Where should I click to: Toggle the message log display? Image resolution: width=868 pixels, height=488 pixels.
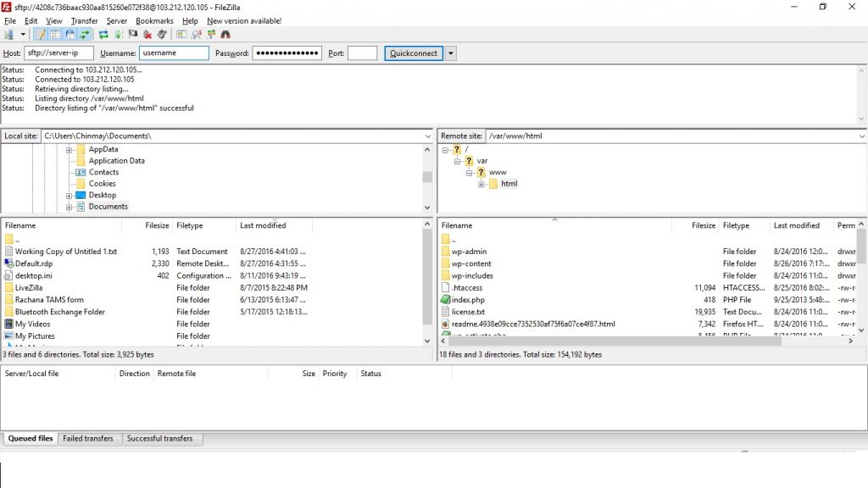point(41,35)
